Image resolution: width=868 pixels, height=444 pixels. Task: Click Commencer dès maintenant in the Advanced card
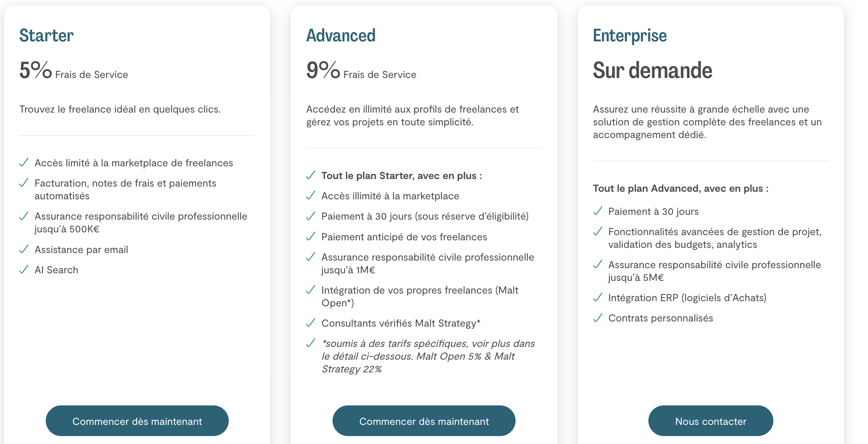(x=424, y=421)
